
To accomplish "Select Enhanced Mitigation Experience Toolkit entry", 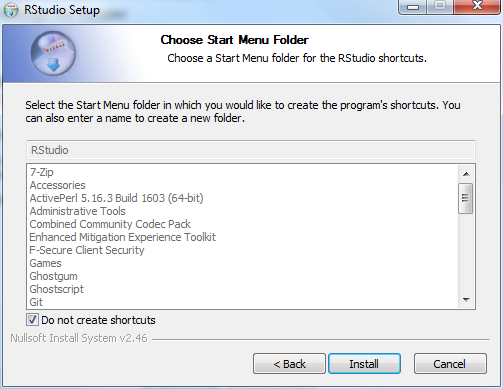I will [x=123, y=237].
